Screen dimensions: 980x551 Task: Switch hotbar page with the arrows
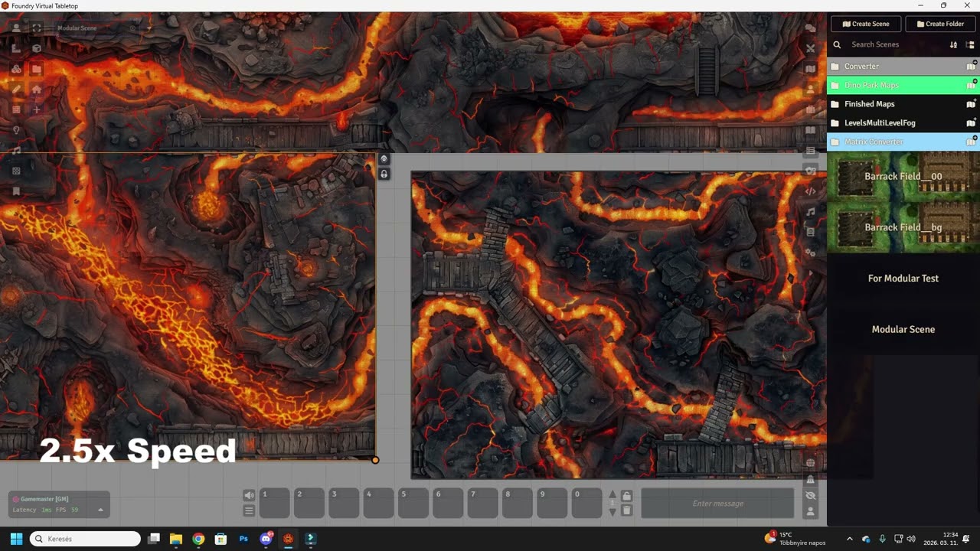[x=612, y=503]
